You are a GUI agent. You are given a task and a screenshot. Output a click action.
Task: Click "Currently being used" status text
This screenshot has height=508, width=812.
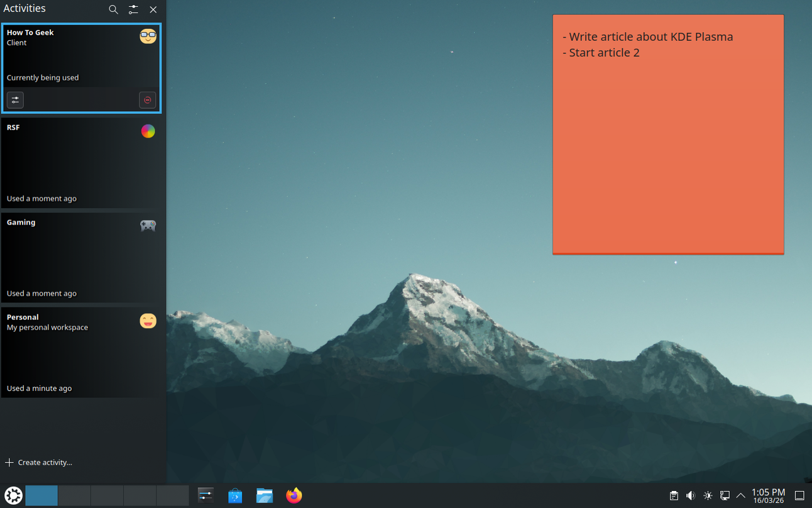click(x=43, y=78)
